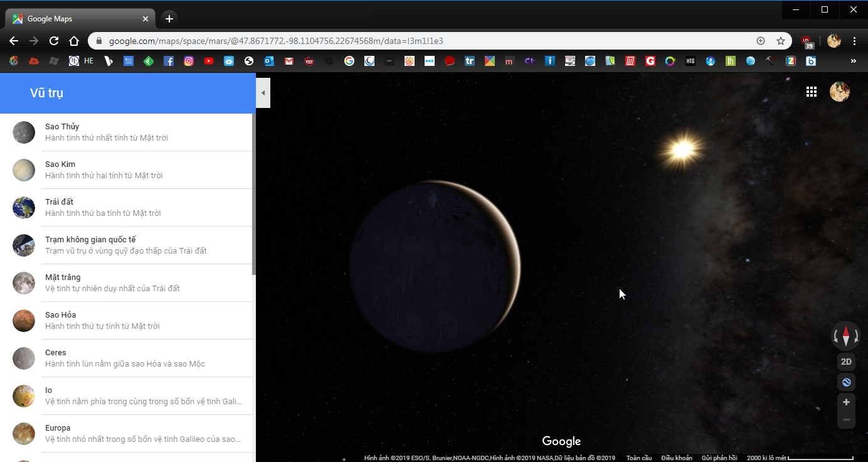Reload the current page
This screenshot has width=868, height=462.
[x=54, y=41]
